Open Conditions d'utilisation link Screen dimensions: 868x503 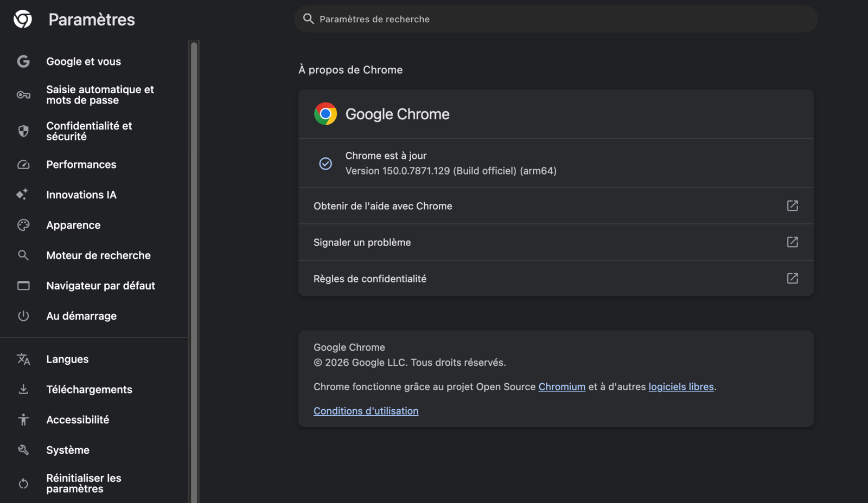tap(366, 411)
